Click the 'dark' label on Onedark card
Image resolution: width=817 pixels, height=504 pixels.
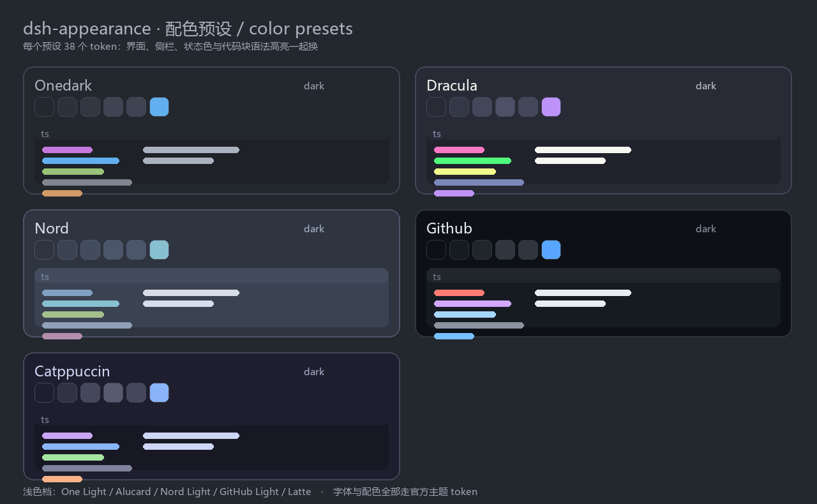pyautogui.click(x=314, y=86)
